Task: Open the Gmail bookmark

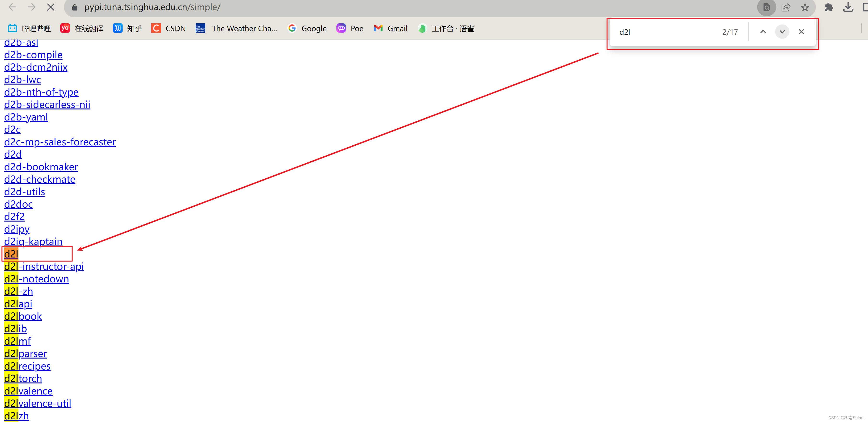Action: [x=391, y=28]
